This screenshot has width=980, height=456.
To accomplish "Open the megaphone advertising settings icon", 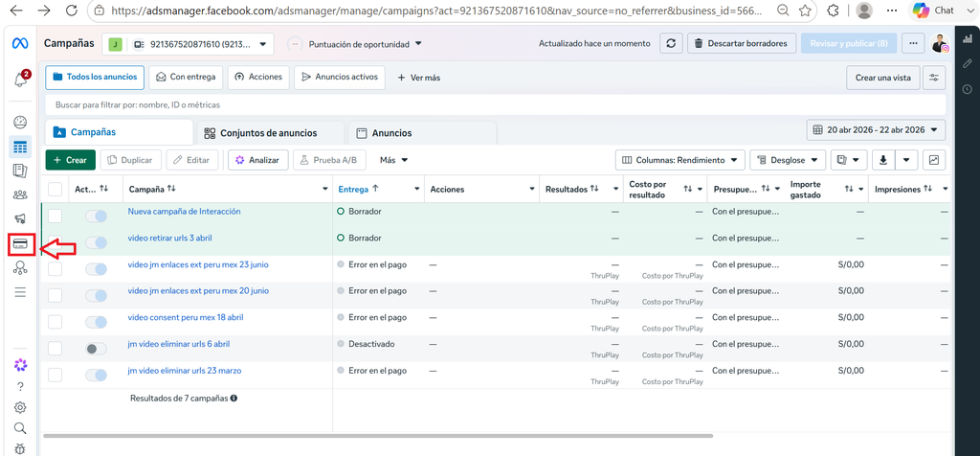I will click(x=20, y=218).
